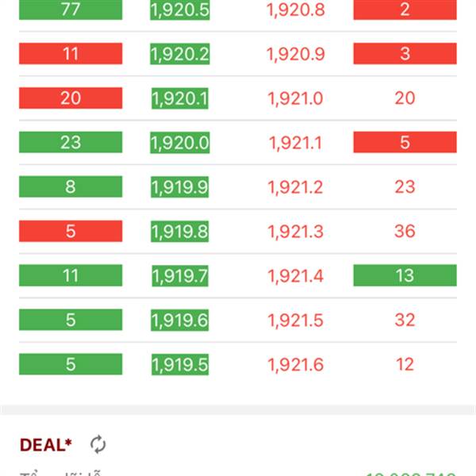Screen dimensions: 476x476
Task: Pick bid price 1,919.7
Action: 179,275
